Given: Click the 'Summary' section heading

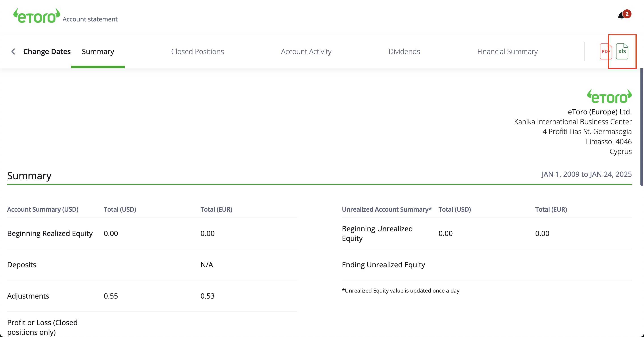Looking at the screenshot, I should click(x=29, y=176).
